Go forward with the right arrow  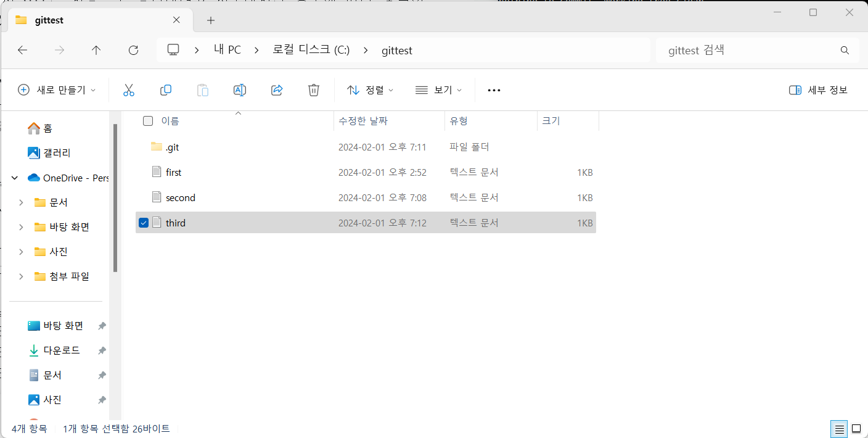coord(60,51)
